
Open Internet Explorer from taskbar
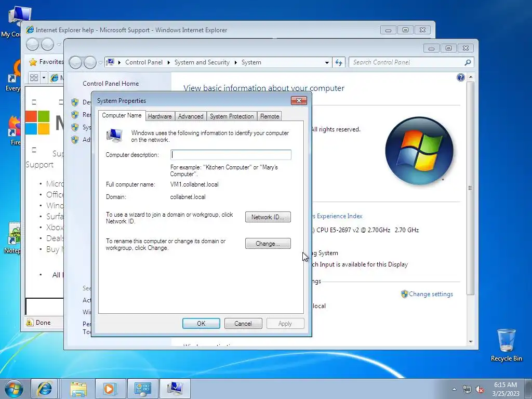45,389
